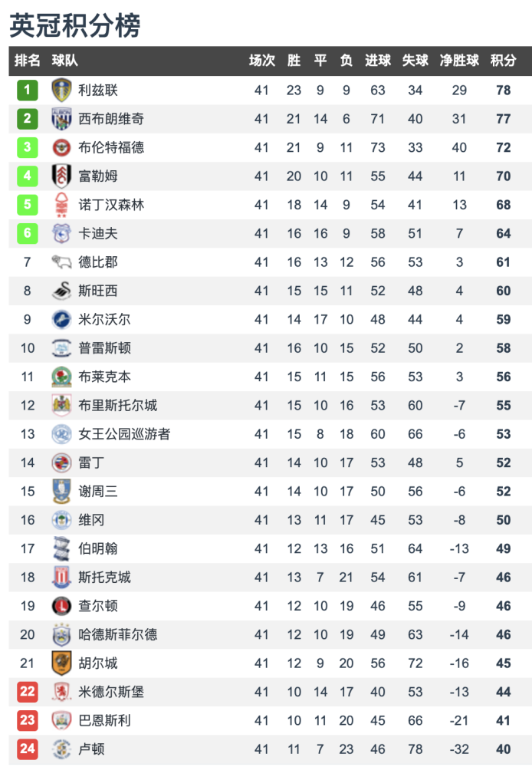Click the 哈德斯菲尔德 team name

pyautogui.click(x=118, y=634)
